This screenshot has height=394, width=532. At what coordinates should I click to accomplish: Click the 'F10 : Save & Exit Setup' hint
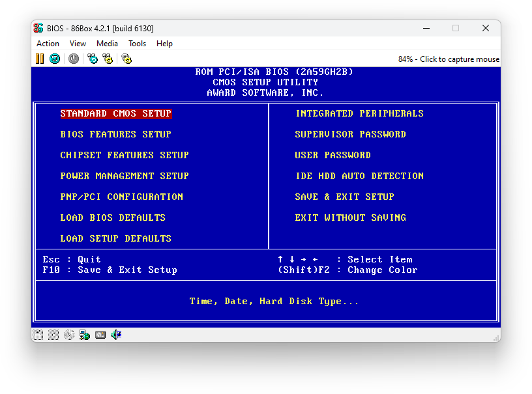click(x=110, y=270)
